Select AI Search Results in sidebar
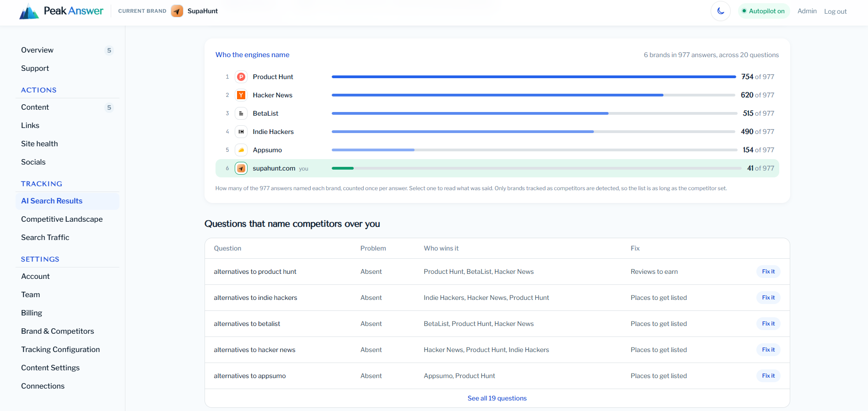Viewport: 868px width, 411px height. (67, 201)
